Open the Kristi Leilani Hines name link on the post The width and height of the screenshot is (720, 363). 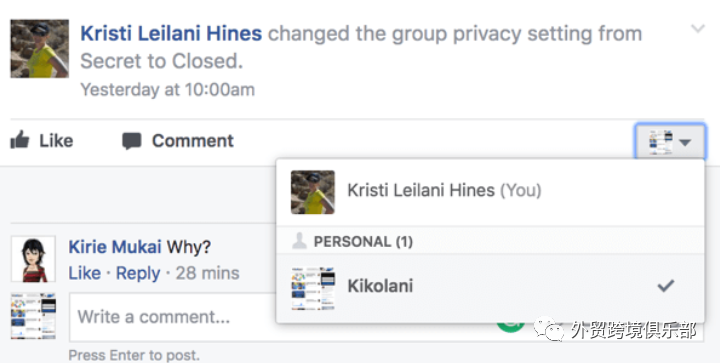(x=171, y=34)
